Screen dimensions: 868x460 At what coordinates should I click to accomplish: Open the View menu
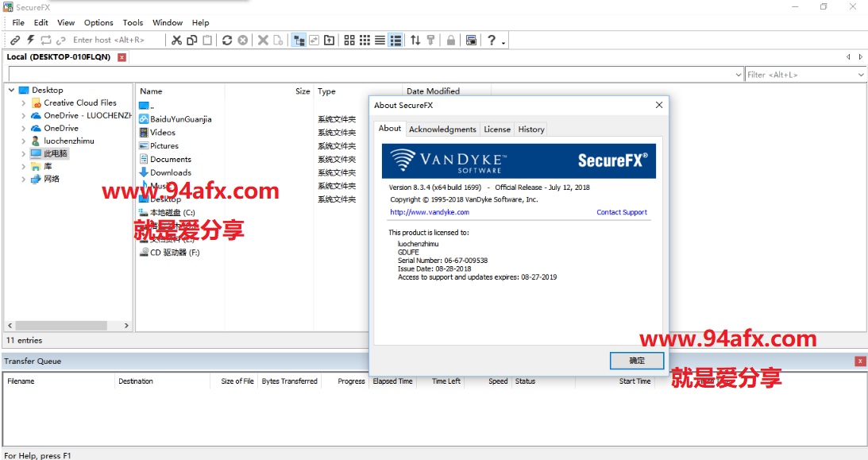(x=66, y=23)
